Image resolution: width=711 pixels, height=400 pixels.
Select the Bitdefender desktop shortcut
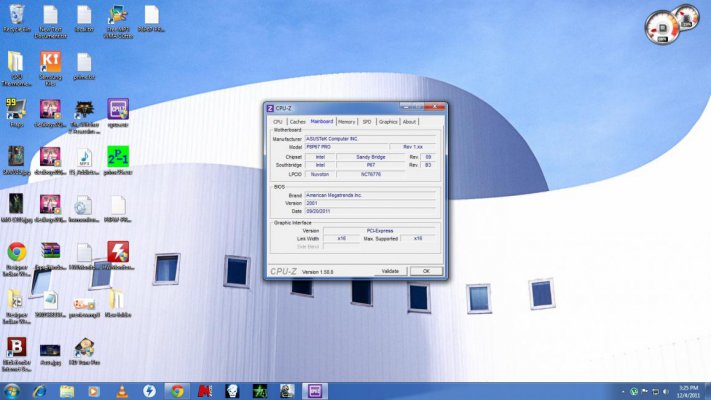[x=16, y=354]
